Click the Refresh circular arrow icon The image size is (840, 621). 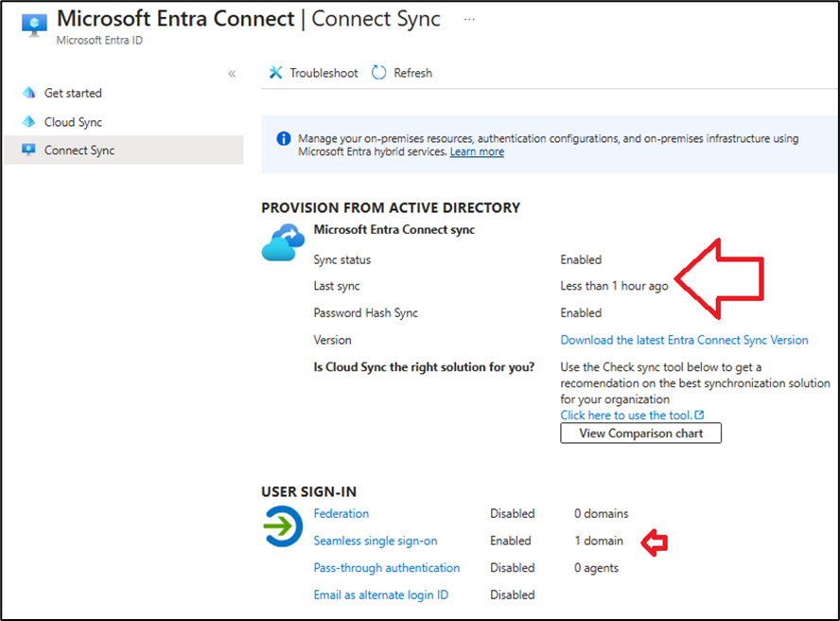pyautogui.click(x=379, y=73)
